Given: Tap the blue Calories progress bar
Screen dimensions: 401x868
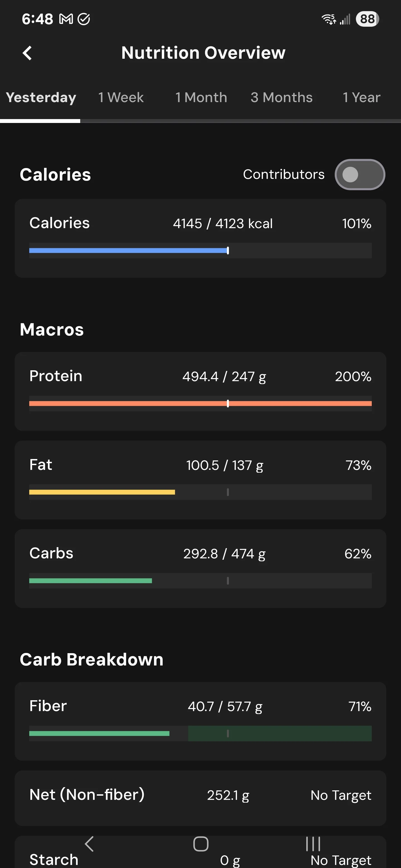Looking at the screenshot, I should pos(129,250).
